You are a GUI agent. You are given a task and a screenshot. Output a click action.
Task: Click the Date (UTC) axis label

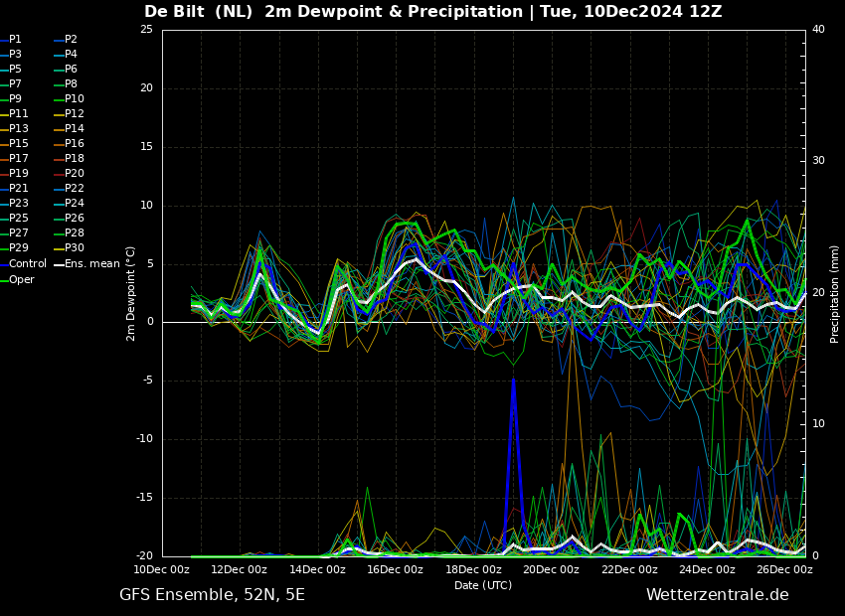[483, 585]
